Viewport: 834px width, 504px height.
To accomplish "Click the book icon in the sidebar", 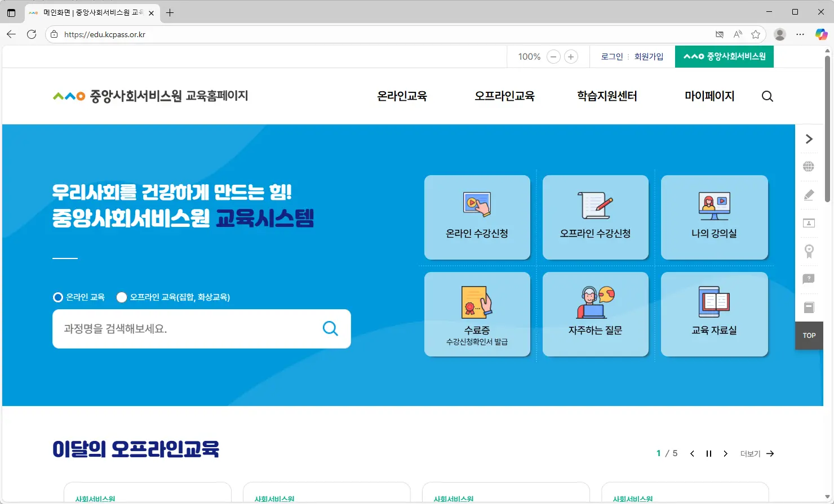I will 809,307.
